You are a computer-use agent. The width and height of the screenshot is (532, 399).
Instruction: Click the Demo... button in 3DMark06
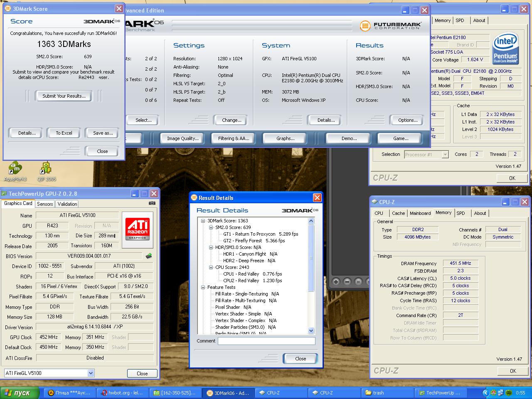coord(349,138)
